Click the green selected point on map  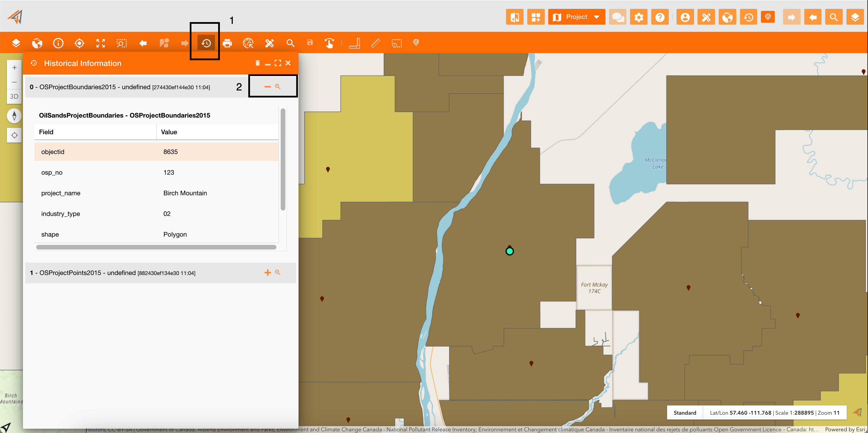(509, 251)
